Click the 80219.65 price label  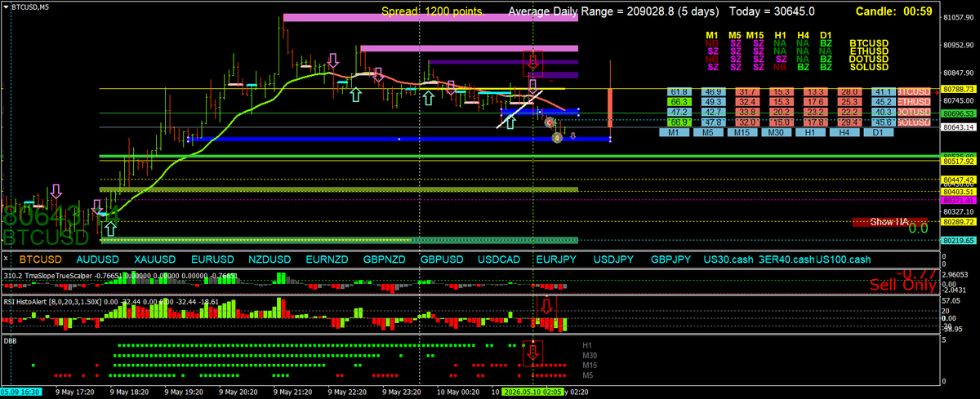(x=958, y=241)
